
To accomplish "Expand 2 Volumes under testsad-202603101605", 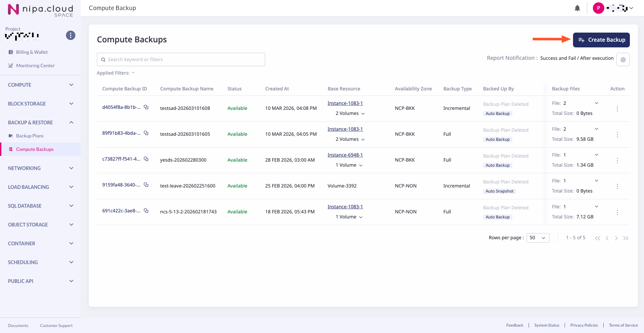I will click(350, 139).
